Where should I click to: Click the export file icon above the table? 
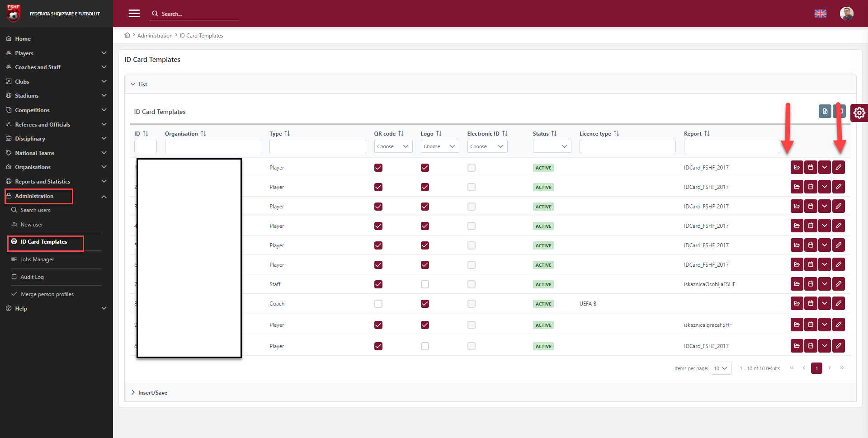[825, 111]
